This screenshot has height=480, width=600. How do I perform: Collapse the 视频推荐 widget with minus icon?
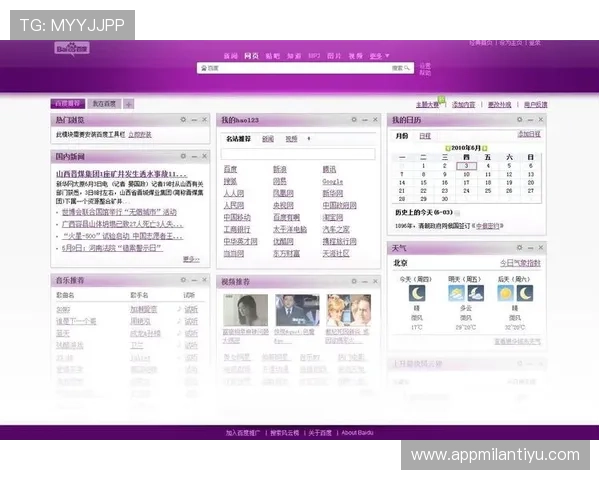(365, 281)
